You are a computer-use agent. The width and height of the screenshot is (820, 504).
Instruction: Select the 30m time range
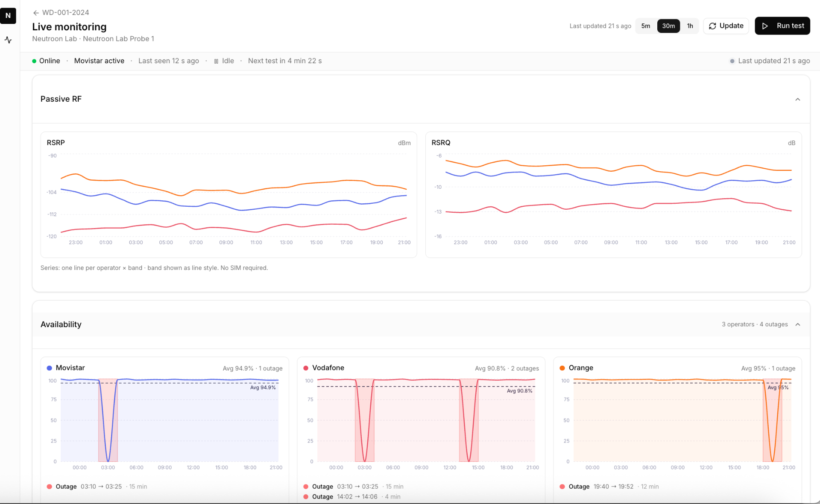(x=668, y=26)
